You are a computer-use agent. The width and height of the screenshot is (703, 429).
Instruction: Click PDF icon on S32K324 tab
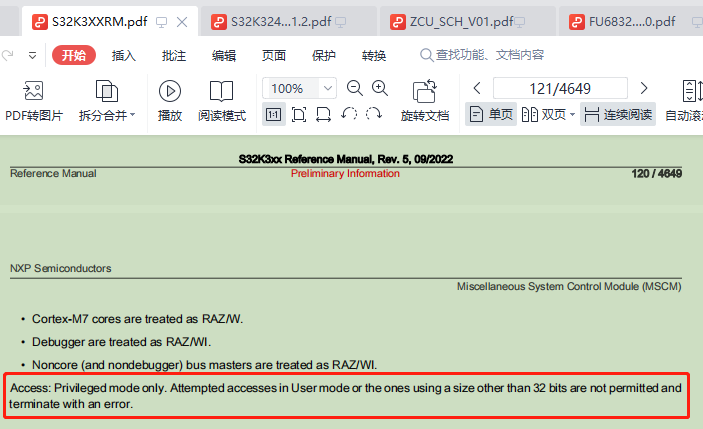[x=219, y=22]
